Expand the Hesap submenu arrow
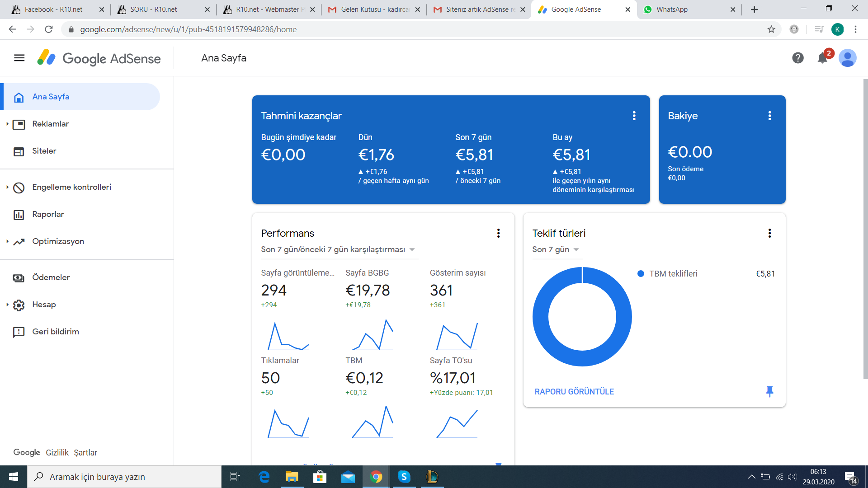868x488 pixels. (x=7, y=305)
